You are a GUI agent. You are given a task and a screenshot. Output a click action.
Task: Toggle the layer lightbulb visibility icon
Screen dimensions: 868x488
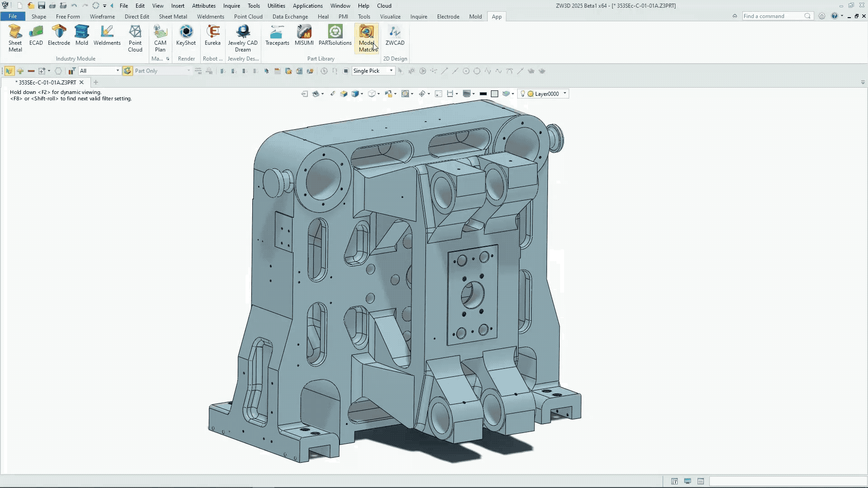[523, 94]
